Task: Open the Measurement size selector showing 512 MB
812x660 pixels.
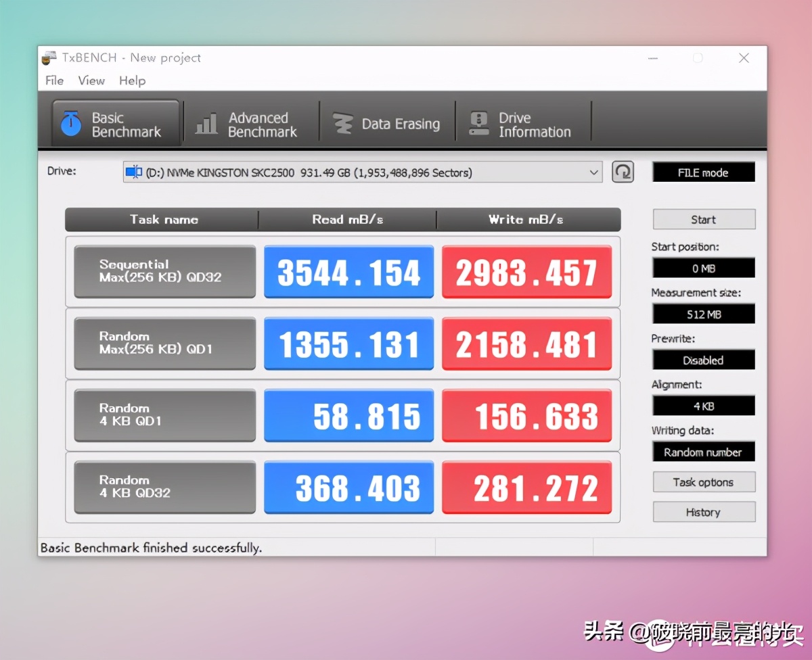Action: tap(703, 314)
